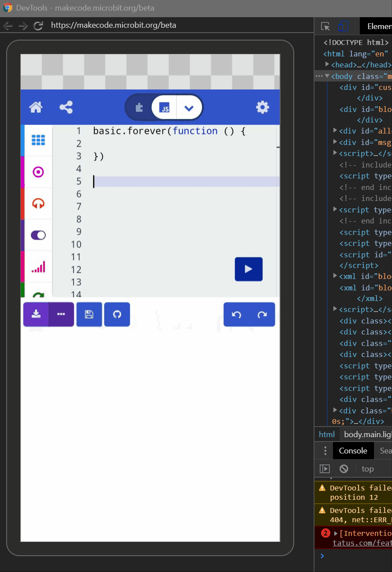The height and width of the screenshot is (572, 392).
Task: Expand the first <xml id="blo…"> node
Action: click(335, 276)
